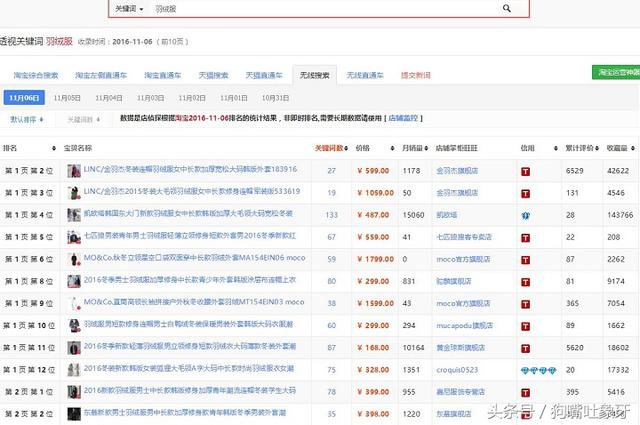Screen dimensions: 640x425
Task: Select the 11月02日 date
Action: (x=192, y=98)
